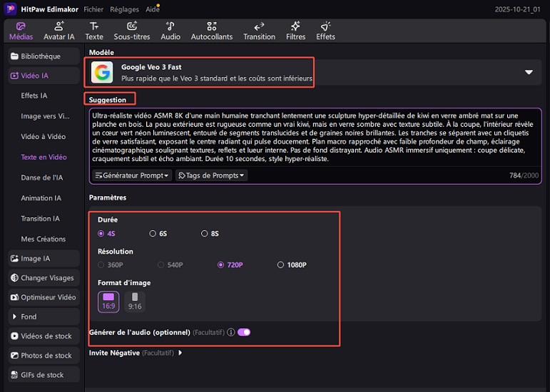
Task: Open the Tags de Prompts button
Action: point(212,175)
